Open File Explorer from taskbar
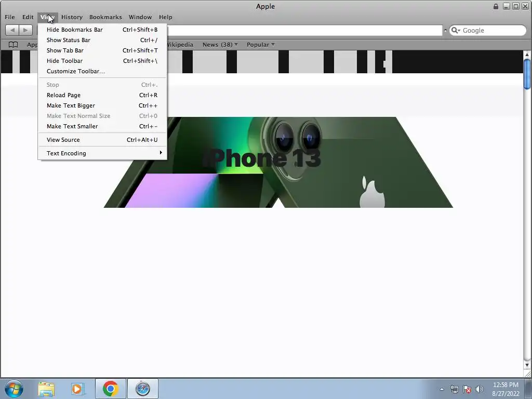The height and width of the screenshot is (399, 532). click(46, 389)
